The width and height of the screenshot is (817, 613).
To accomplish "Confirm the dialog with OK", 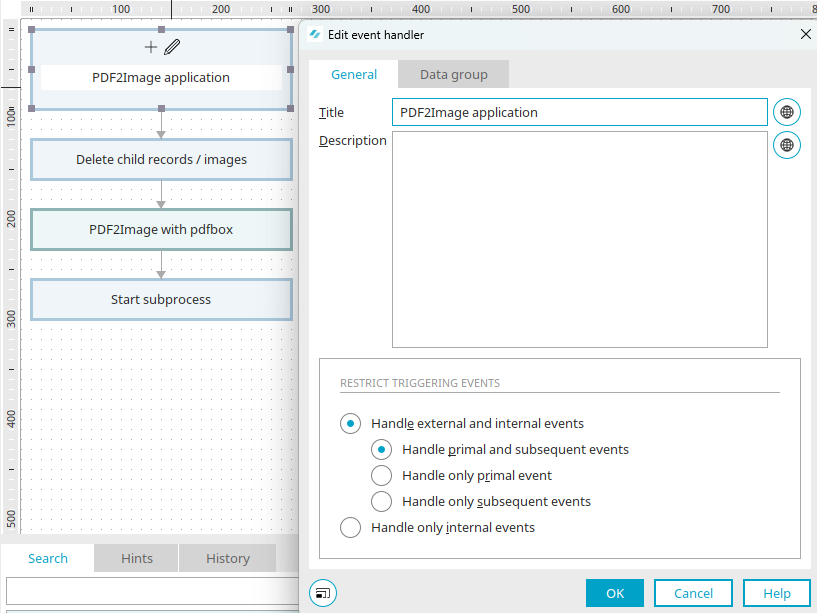I will coord(615,593).
